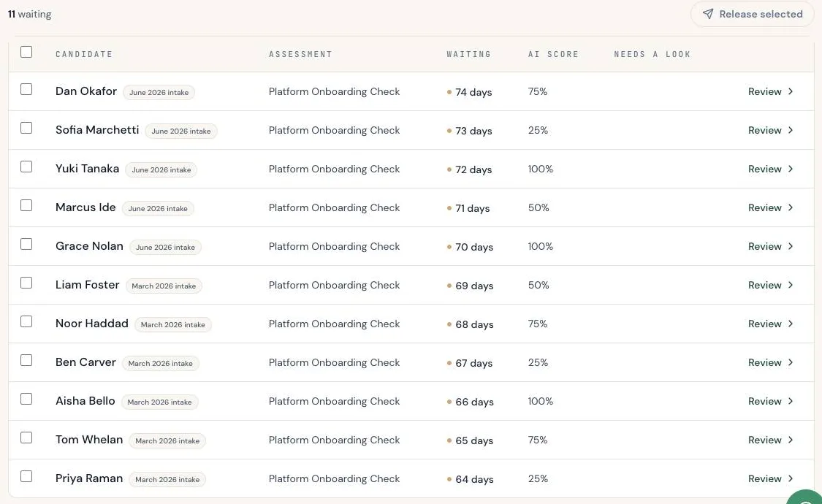This screenshot has width=822, height=504.
Task: Tick Aisha Bello's checkbox
Action: click(x=26, y=400)
